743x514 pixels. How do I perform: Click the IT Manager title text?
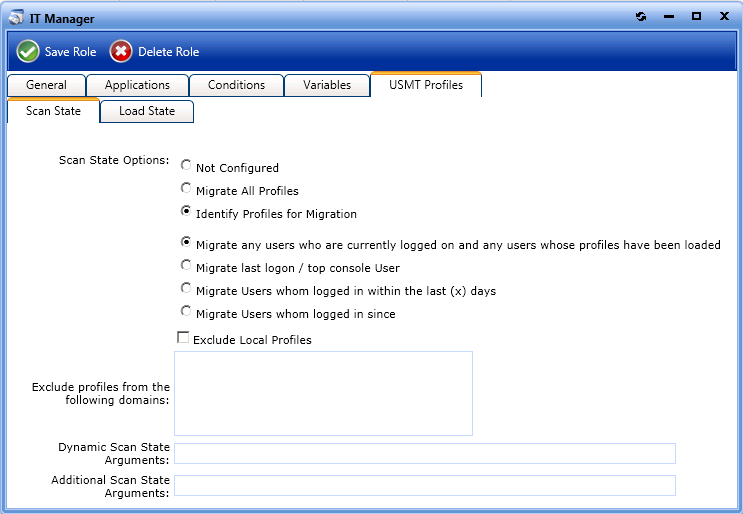62,19
